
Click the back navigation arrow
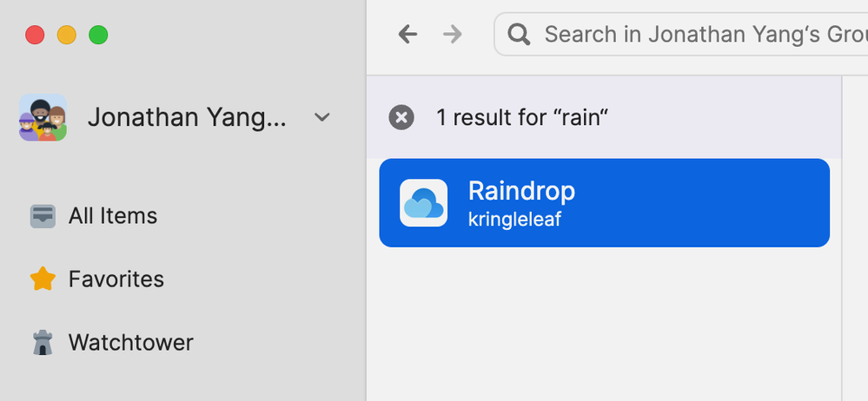[x=407, y=35]
